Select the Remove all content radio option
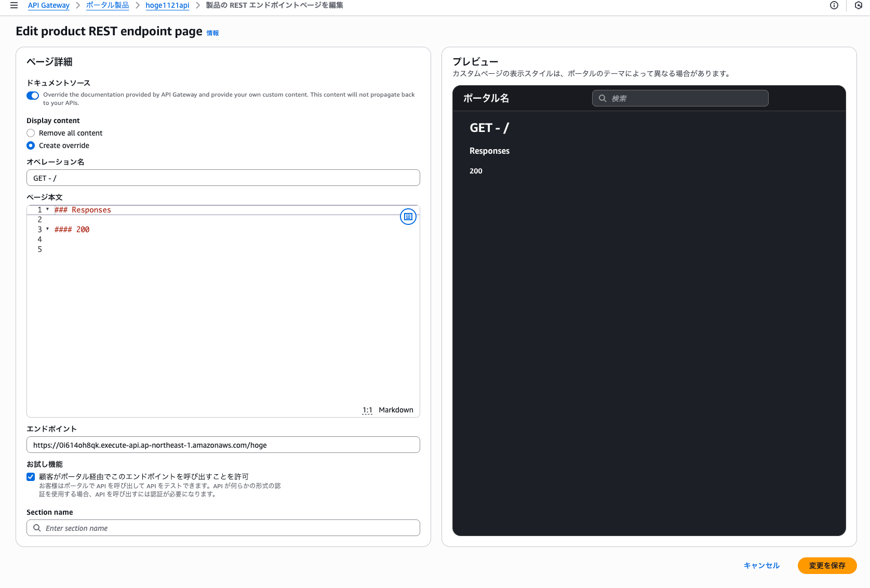 [31, 133]
